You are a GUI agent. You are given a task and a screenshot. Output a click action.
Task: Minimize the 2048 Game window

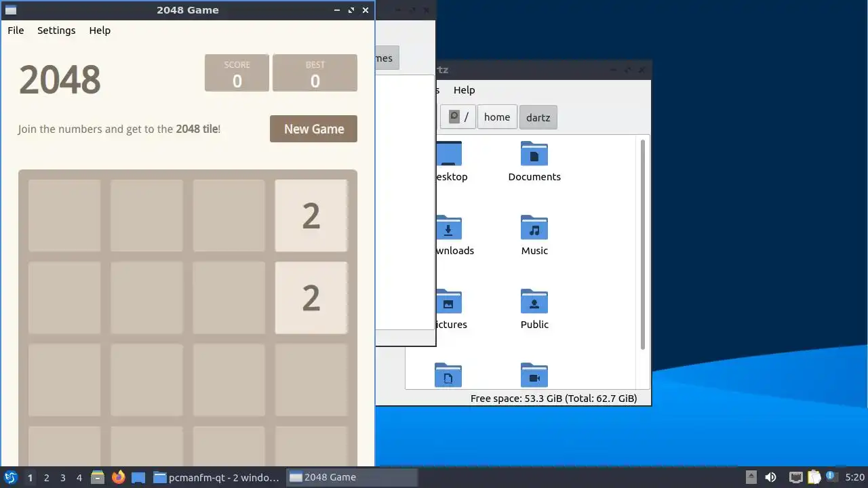coord(337,10)
